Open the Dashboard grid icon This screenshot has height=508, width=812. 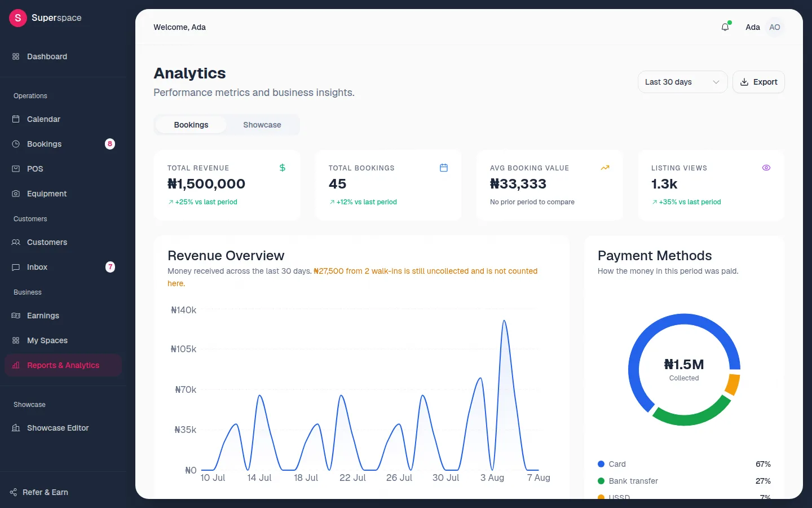point(16,56)
